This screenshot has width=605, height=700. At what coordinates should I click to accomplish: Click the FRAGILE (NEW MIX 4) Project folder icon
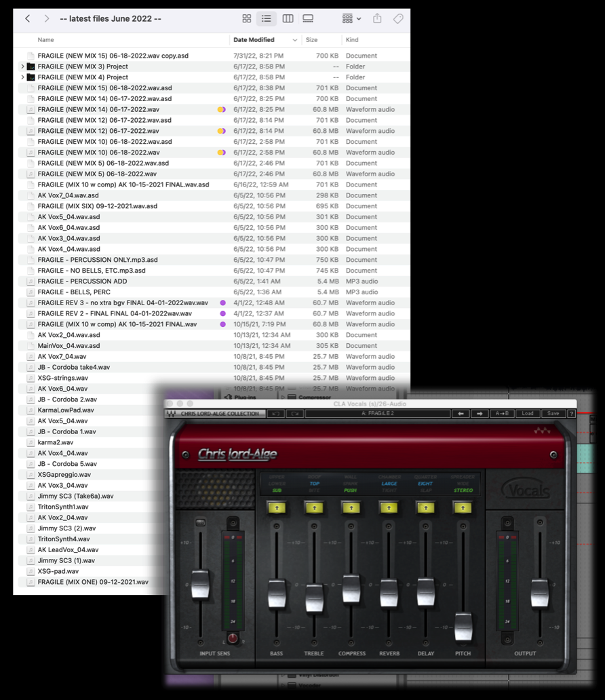(31, 77)
